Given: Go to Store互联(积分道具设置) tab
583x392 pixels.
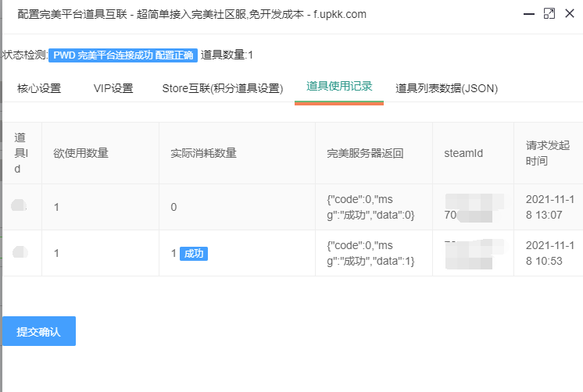Looking at the screenshot, I should tap(222, 88).
